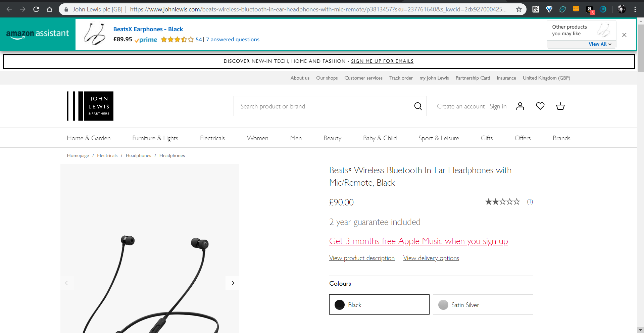Click View delivery options link

431,258
